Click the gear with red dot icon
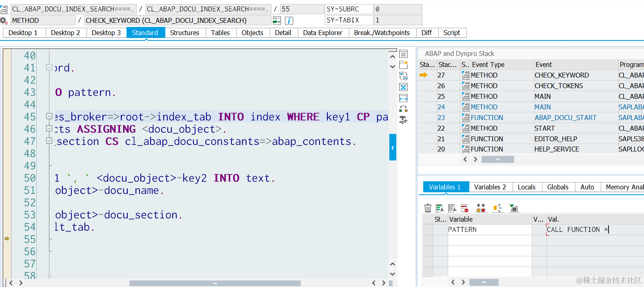 pos(4,20)
